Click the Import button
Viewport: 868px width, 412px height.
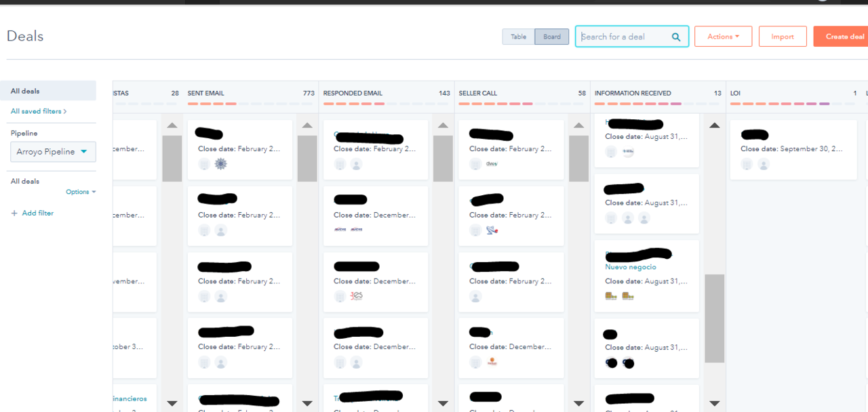782,37
